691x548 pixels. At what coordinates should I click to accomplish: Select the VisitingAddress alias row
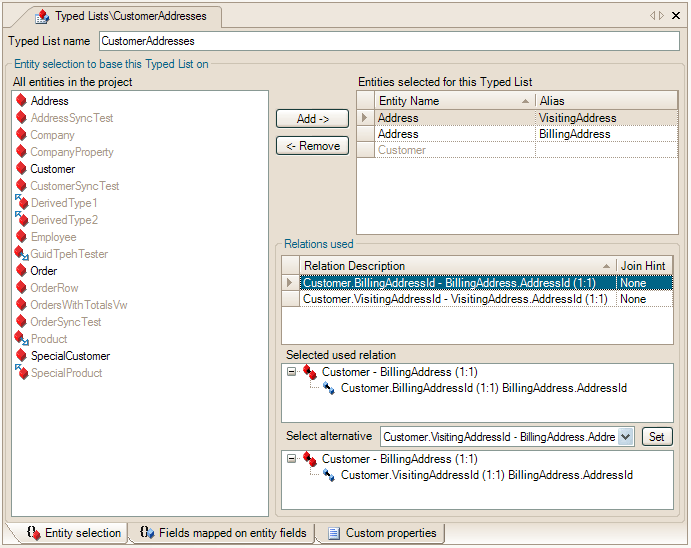606,118
